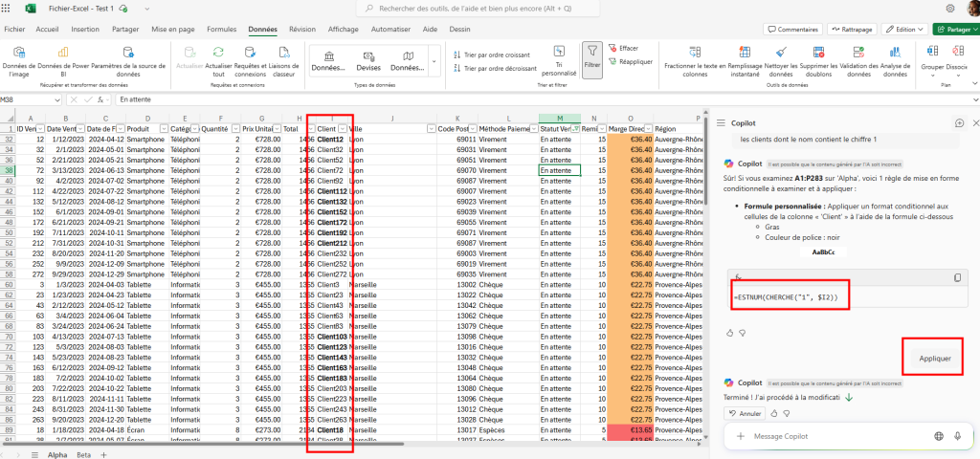The height and width of the screenshot is (459, 980).
Task: Choose the Devises data type
Action: pos(368,61)
